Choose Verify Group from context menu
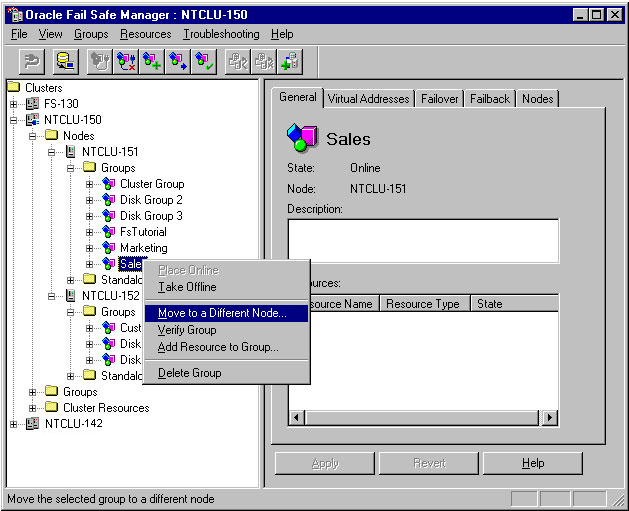The height and width of the screenshot is (511, 629). click(227, 330)
